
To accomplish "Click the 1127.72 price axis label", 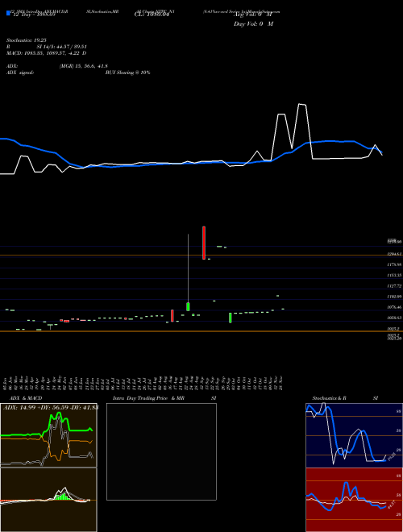I will click(x=394, y=286).
